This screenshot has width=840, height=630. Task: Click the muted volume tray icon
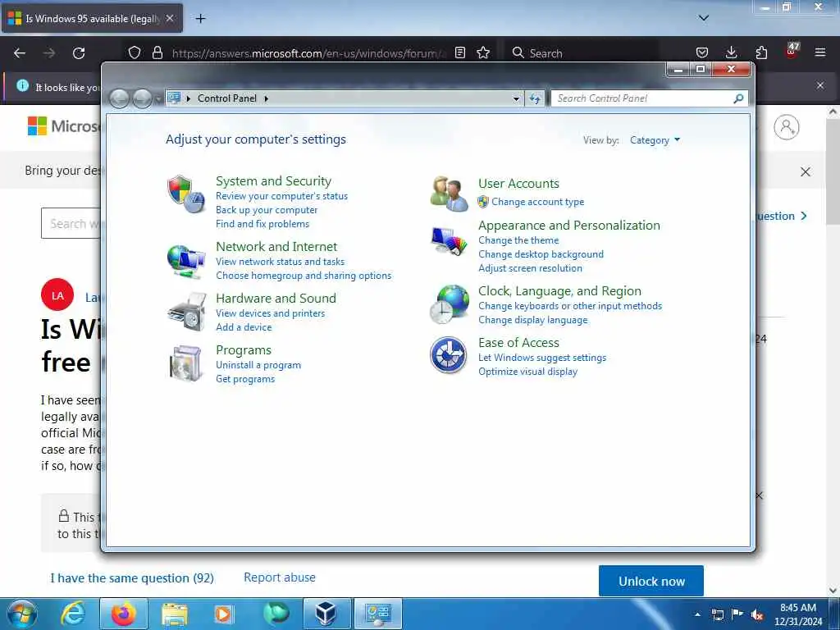coord(757,615)
